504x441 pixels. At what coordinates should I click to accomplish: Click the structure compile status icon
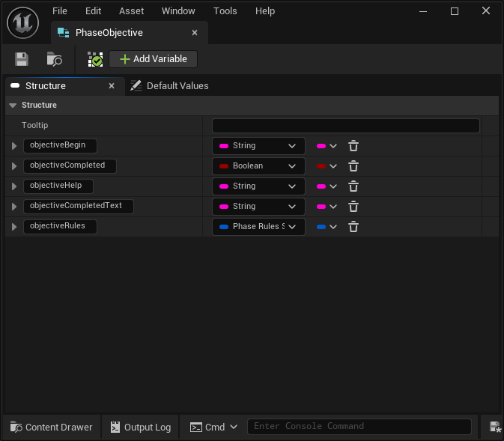(x=95, y=59)
